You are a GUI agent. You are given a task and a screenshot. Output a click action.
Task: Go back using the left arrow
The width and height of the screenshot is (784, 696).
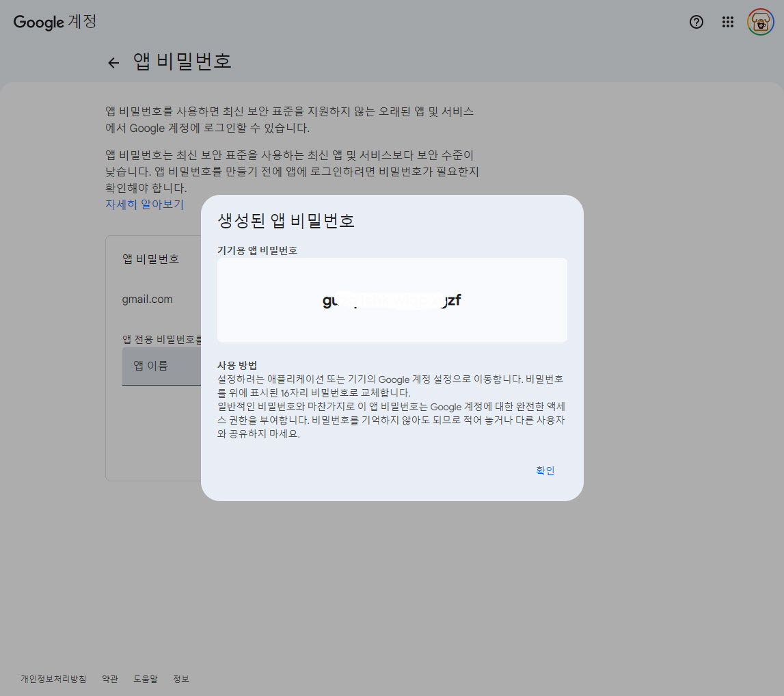click(x=113, y=63)
